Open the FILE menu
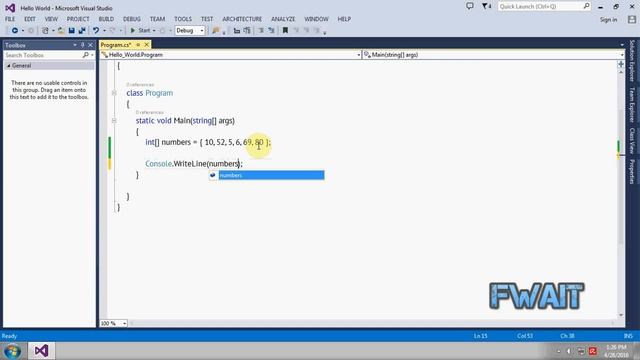 point(10,19)
